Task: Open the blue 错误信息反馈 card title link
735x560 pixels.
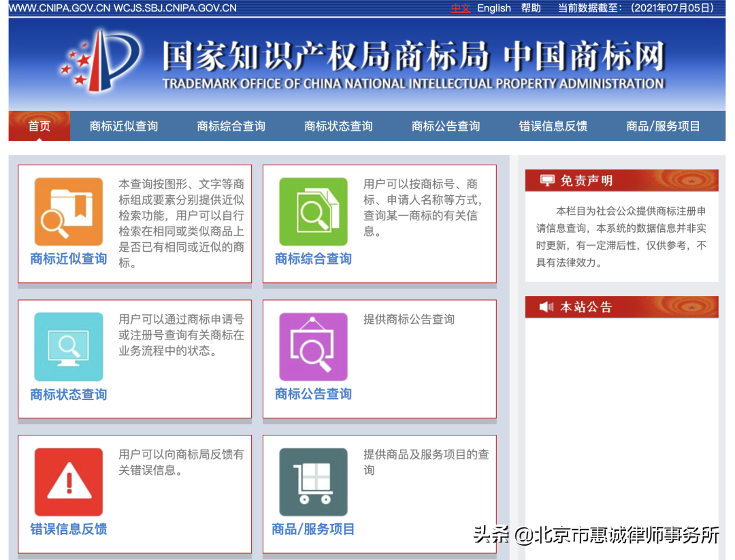Action: pyautogui.click(x=69, y=529)
